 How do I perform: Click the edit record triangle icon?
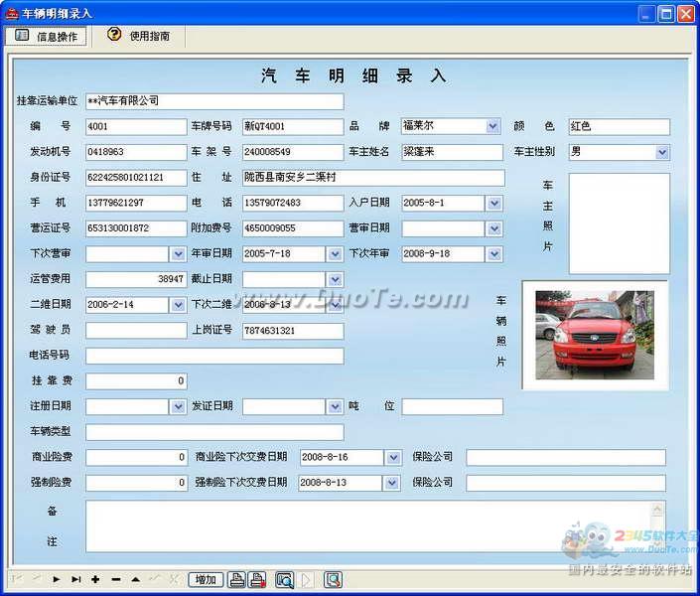click(x=135, y=579)
